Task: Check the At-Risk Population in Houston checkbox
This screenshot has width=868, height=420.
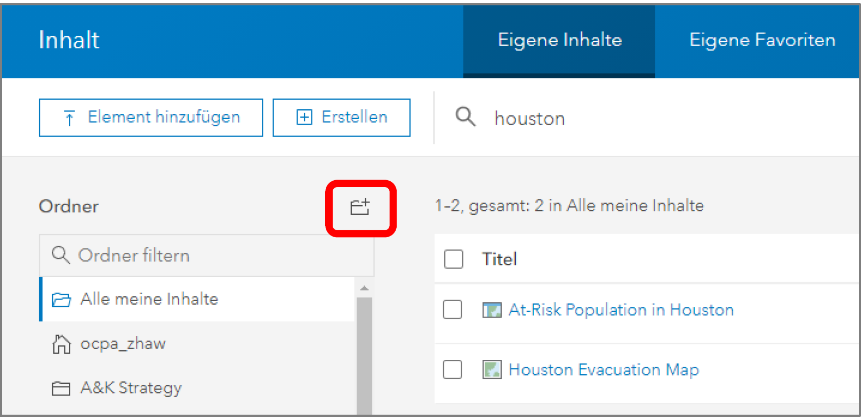Action: click(453, 310)
